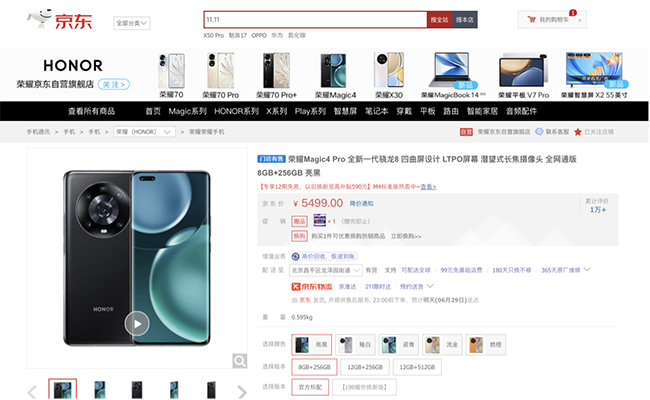Play the product video on phone image
The image size is (650, 400).
click(137, 323)
